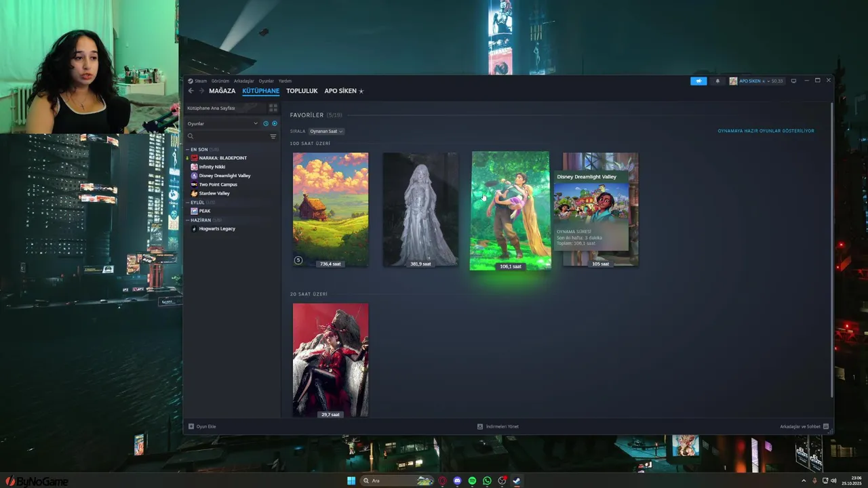Click the Infinity Nikki game icon

194,167
